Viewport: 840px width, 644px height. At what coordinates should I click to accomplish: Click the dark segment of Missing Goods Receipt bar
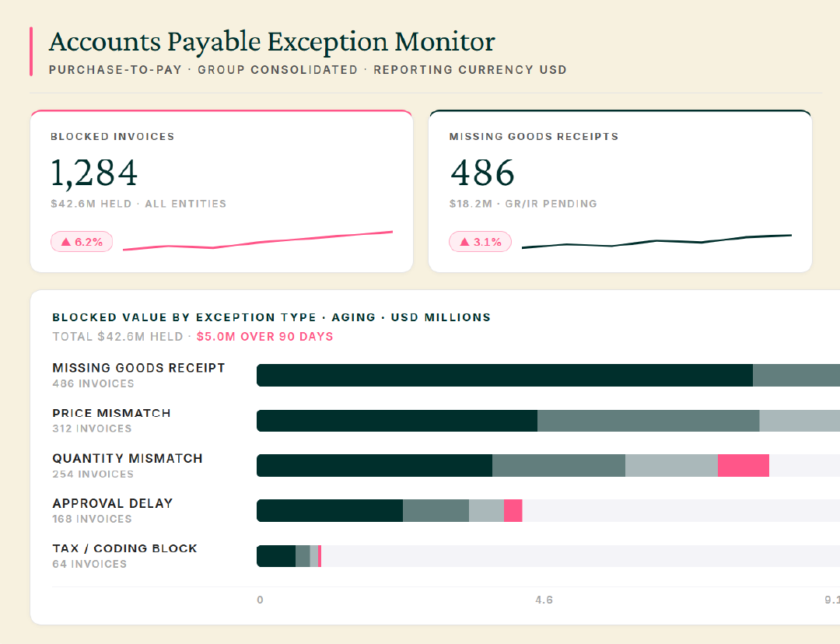[x=505, y=375]
